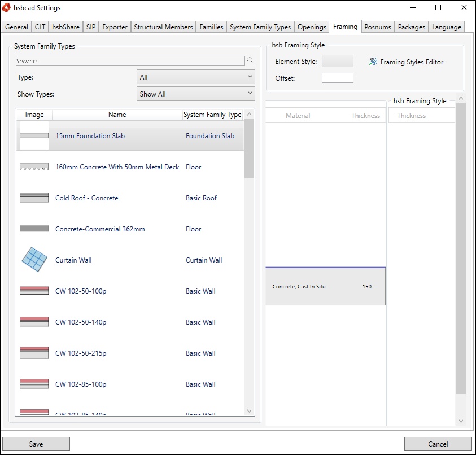
Task: Select the Curtain Wall grid icon
Action: coord(34,260)
